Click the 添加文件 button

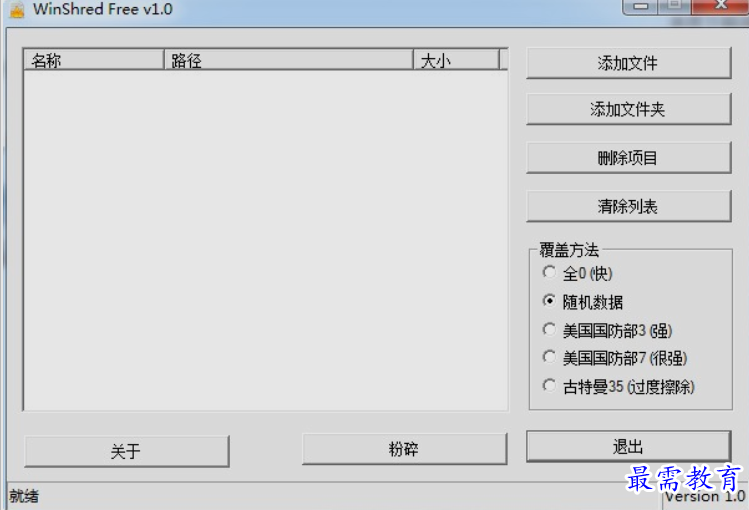[x=629, y=63]
